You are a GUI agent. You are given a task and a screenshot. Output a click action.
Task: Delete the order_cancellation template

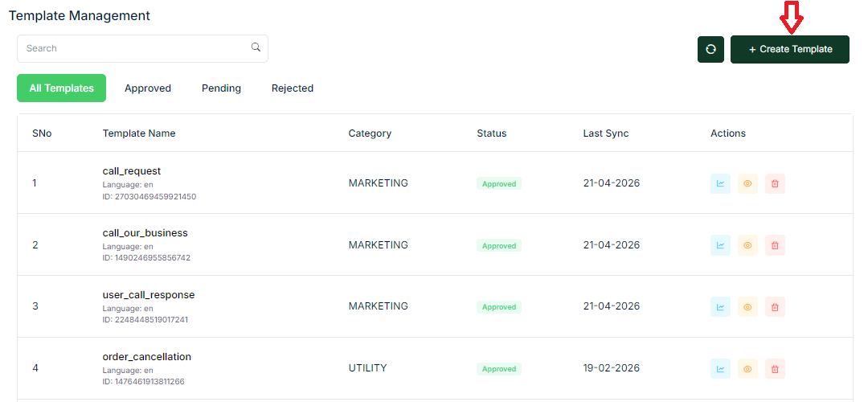[x=775, y=369]
